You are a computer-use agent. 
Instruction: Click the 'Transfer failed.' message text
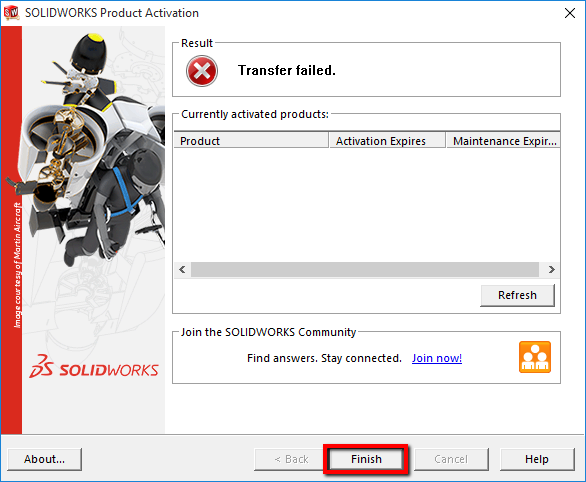click(287, 70)
